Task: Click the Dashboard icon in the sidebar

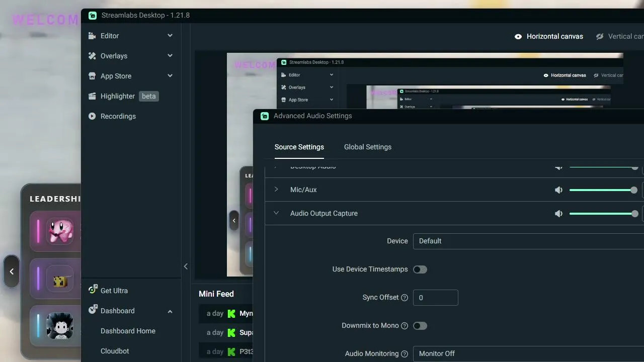Action: tap(93, 310)
